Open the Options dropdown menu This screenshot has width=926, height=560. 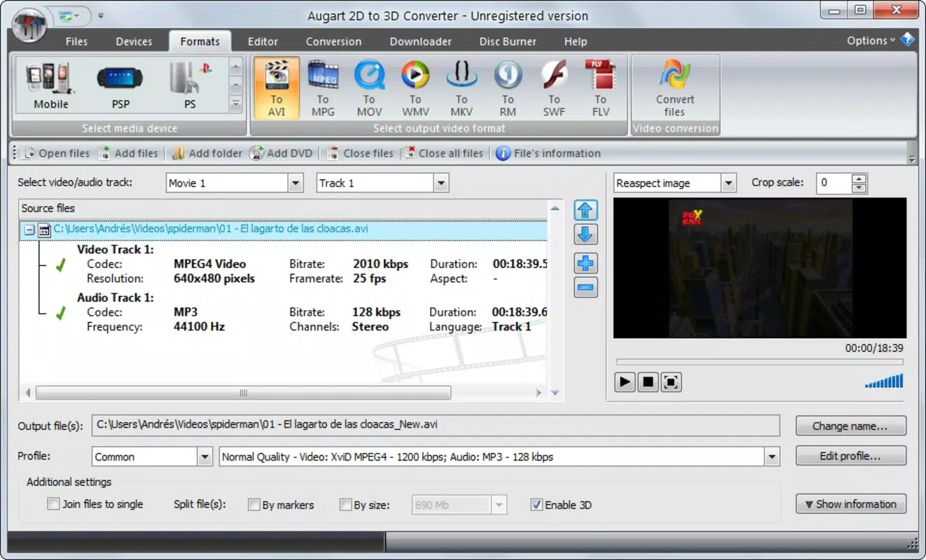pos(871,41)
